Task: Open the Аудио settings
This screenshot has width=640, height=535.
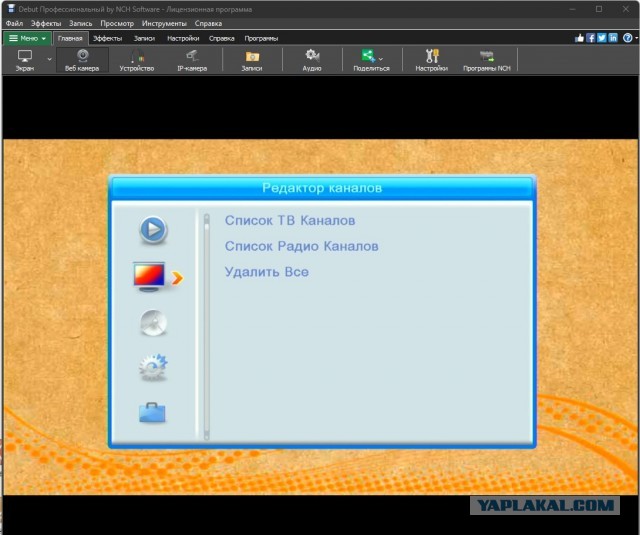Action: click(x=312, y=60)
